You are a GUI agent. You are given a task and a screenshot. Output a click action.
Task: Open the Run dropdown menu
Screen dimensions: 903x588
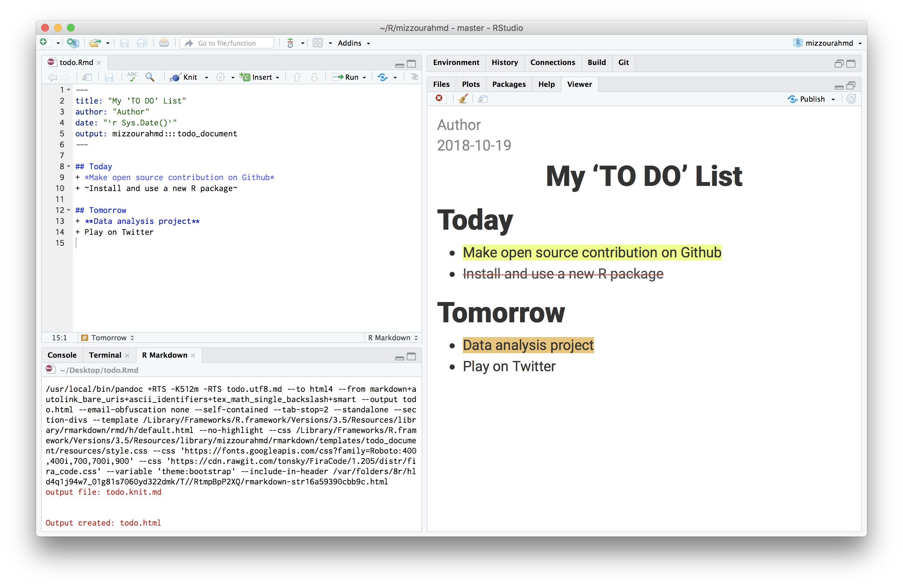coord(365,78)
